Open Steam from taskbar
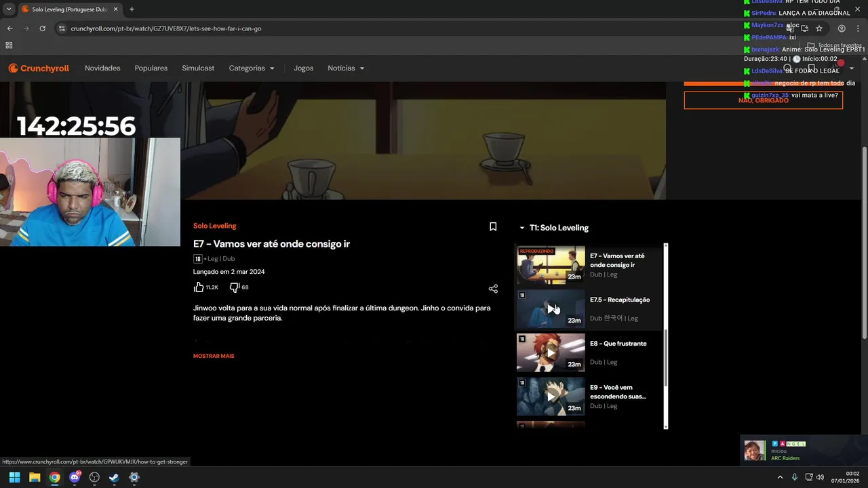Screen dimensions: 868x488 (114, 477)
